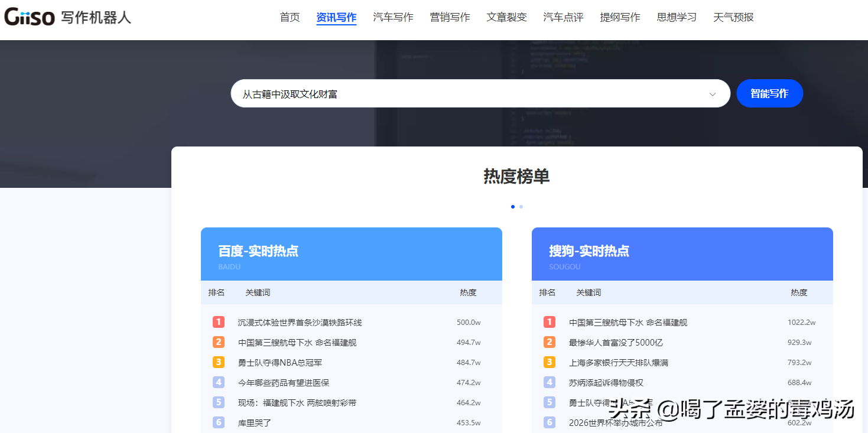Switch to the 汽车写作 tab

393,17
